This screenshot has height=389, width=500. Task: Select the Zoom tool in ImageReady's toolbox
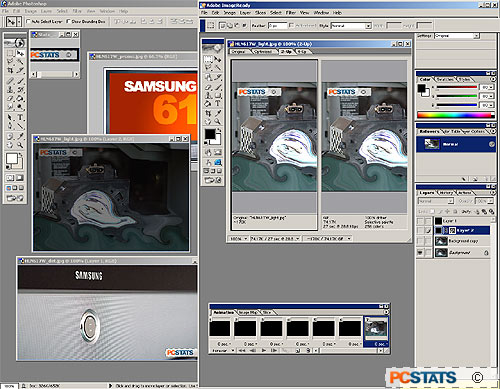218,122
